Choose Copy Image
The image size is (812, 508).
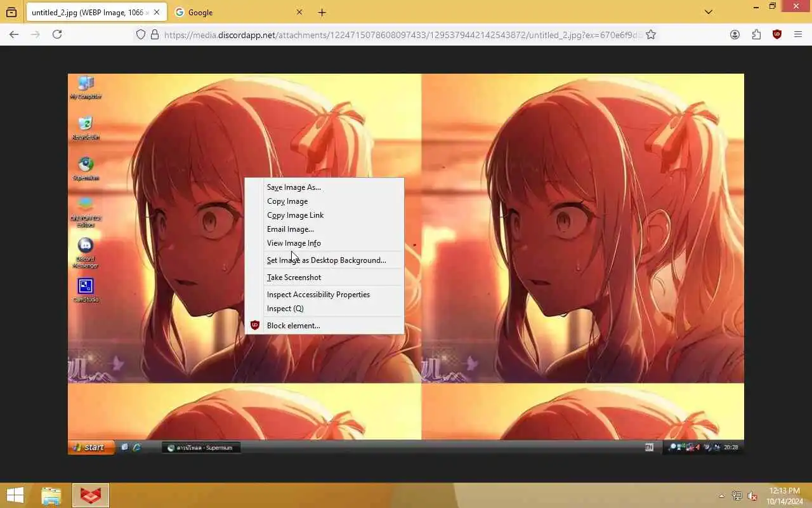point(324,201)
